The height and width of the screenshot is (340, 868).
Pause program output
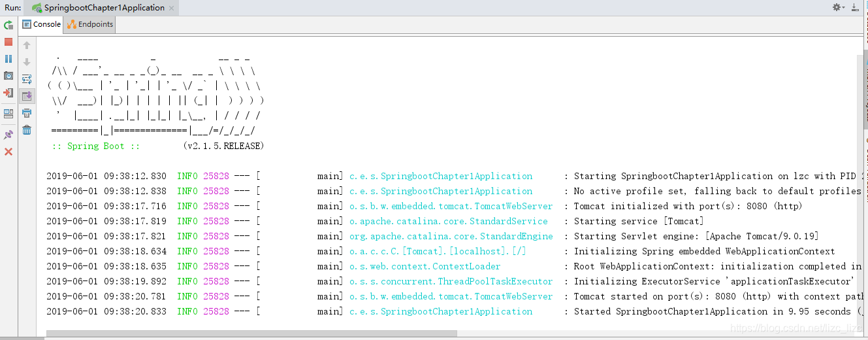click(8, 59)
